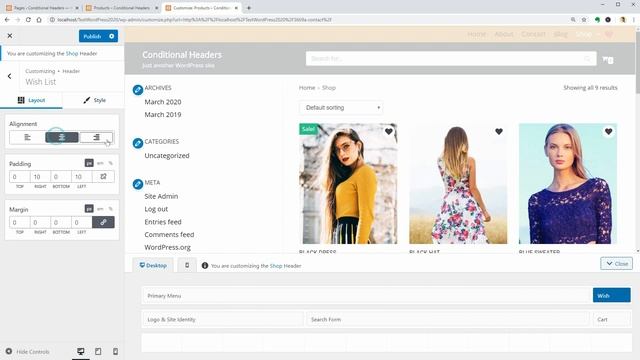Click the cart icon in site header
Viewport: 640px width, 360px height.
pos(608,60)
